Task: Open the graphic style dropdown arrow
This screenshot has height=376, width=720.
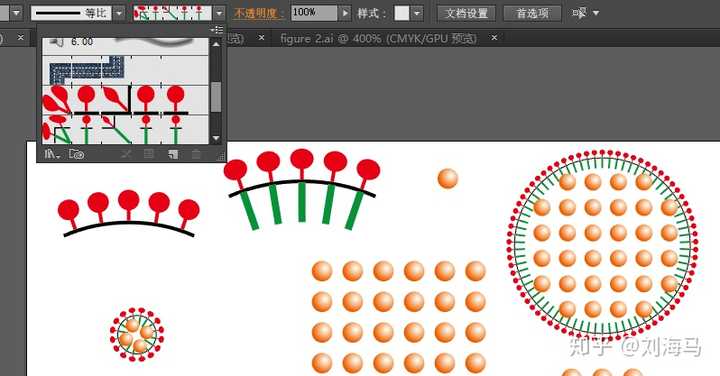Action: pos(416,13)
